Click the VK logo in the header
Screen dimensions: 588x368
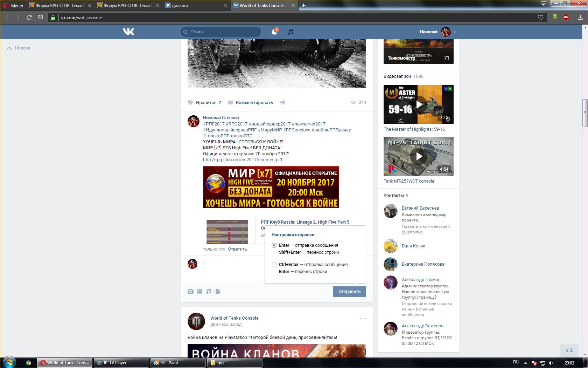(128, 32)
